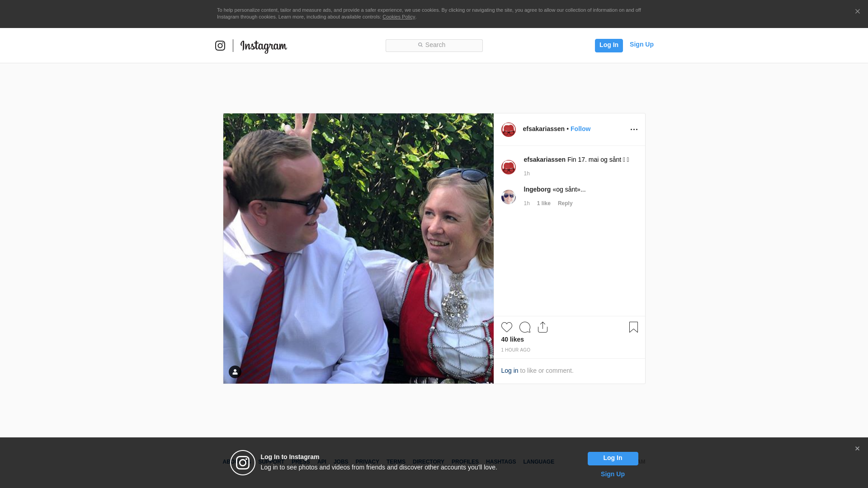868x488 pixels.
Task: Click the post photo
Action: tap(359, 249)
